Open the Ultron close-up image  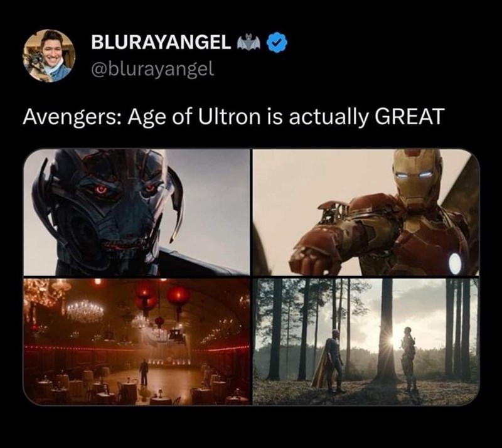137,212
